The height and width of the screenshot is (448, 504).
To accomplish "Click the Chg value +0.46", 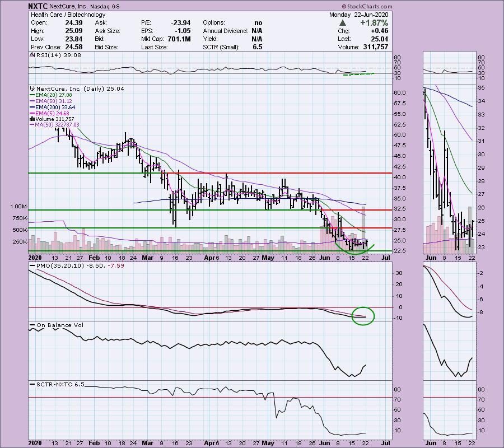I will pos(379,31).
